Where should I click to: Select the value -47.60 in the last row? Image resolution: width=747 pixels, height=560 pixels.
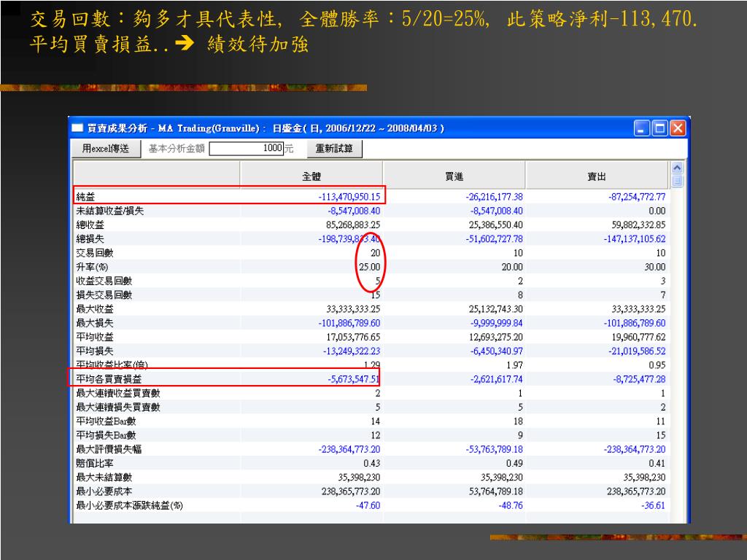click(x=368, y=505)
